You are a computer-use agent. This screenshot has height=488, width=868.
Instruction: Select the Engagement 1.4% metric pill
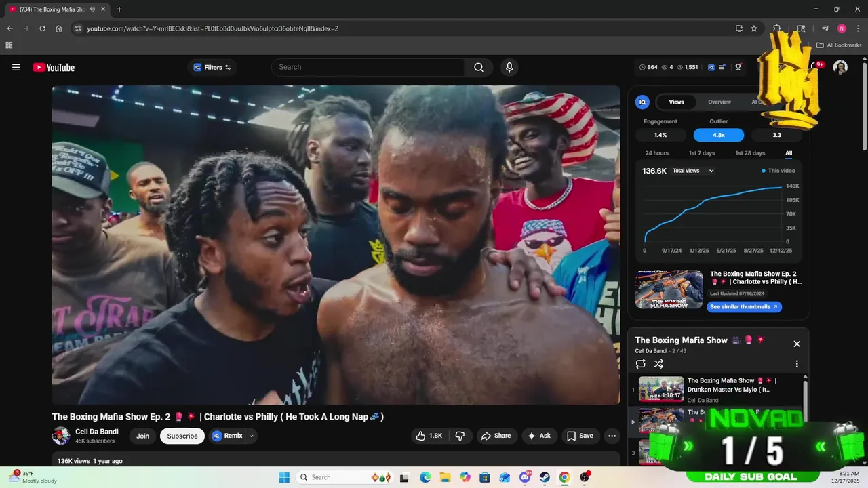click(660, 135)
